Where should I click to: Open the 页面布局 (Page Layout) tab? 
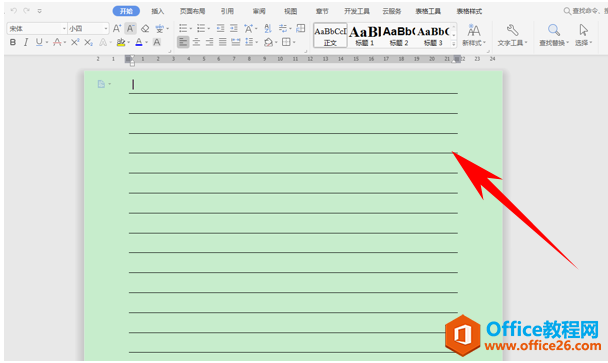click(x=192, y=11)
